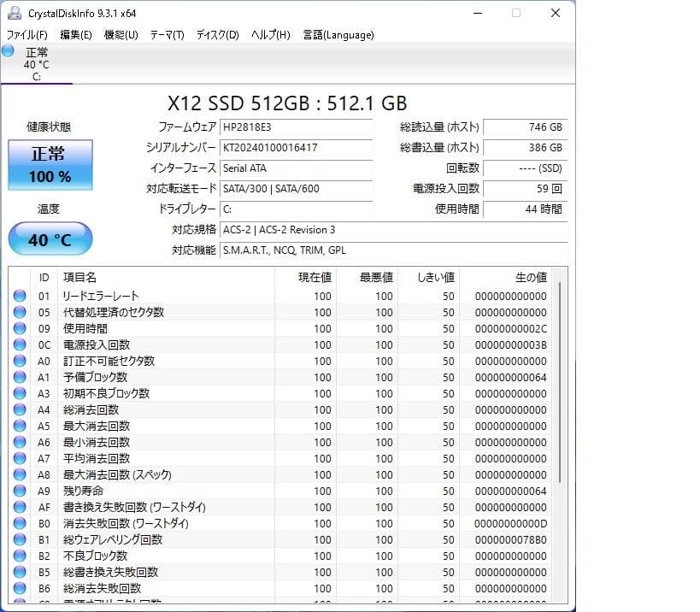700x612 pixels.
Task: Click the status icon for 残り寿命
Action: click(x=20, y=491)
